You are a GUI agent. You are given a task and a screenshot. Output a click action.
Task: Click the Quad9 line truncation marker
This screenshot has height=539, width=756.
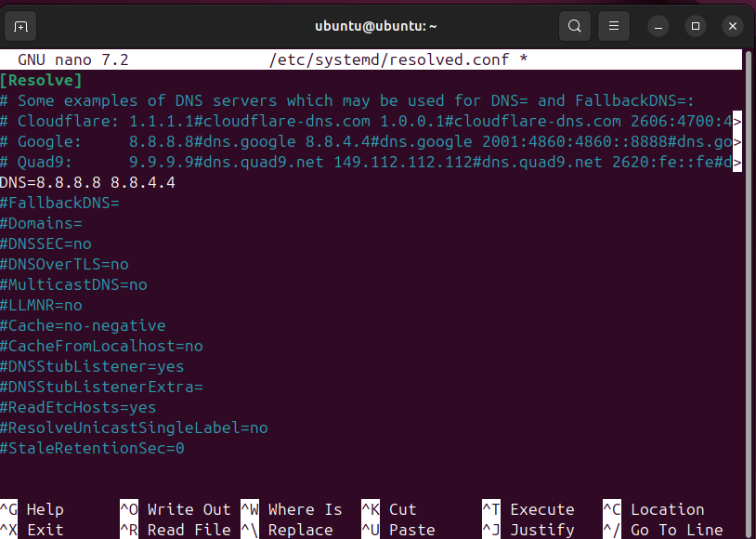pyautogui.click(x=737, y=162)
